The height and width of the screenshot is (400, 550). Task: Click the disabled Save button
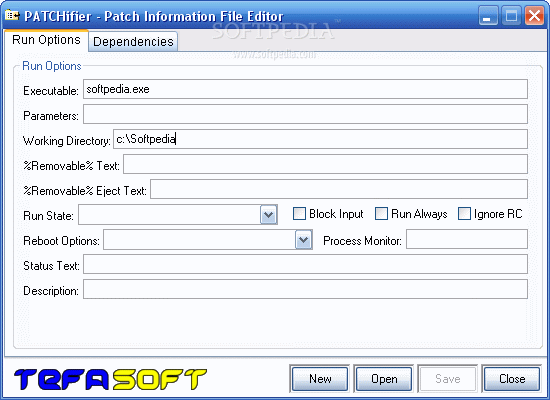[x=448, y=379]
